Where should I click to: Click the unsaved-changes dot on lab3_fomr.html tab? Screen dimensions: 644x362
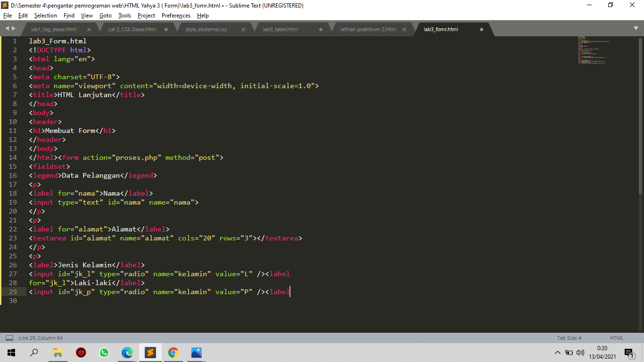(481, 29)
